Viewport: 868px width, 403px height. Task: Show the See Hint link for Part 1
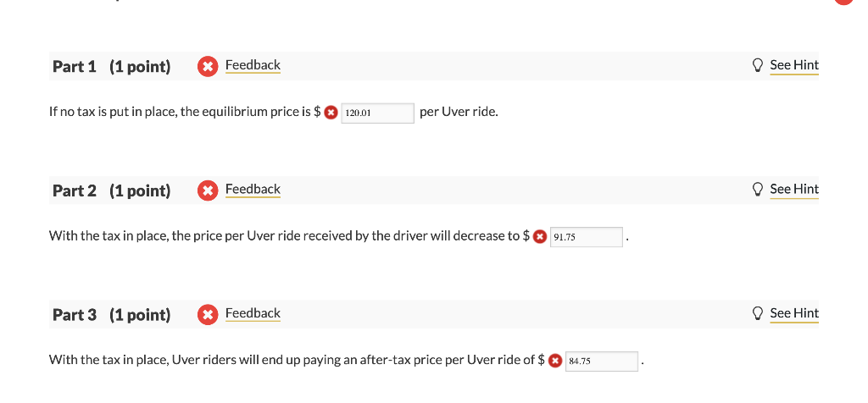pos(793,65)
